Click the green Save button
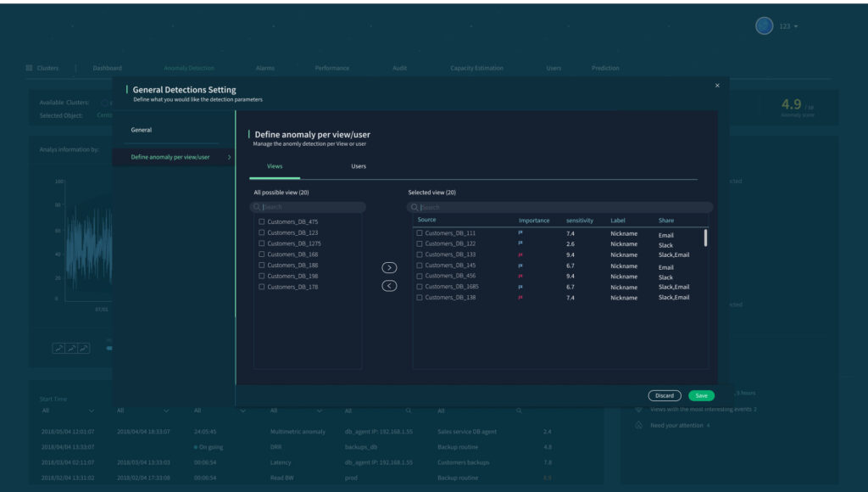868x492 pixels. pos(701,395)
